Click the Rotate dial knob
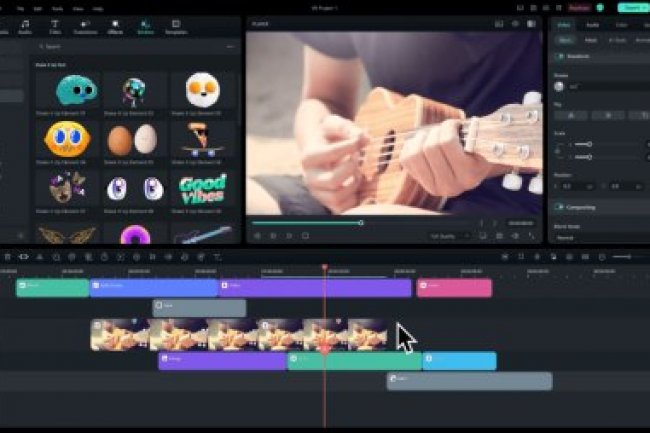Image resolution: width=650 pixels, height=433 pixels. [x=559, y=86]
